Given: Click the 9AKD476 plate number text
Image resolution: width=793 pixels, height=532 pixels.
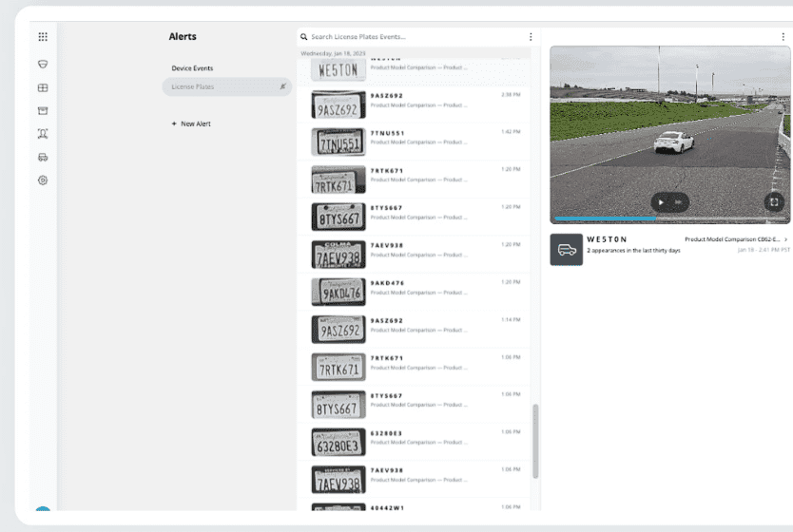Looking at the screenshot, I should 387,283.
